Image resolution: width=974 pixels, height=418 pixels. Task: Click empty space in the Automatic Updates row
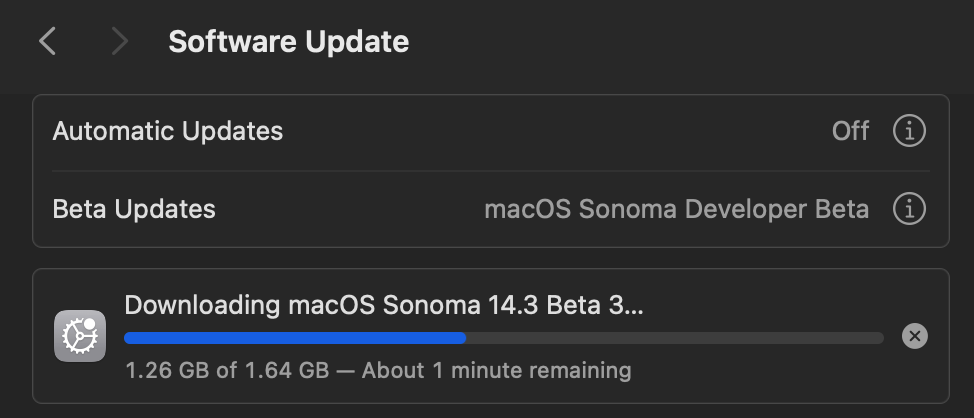coord(559,131)
